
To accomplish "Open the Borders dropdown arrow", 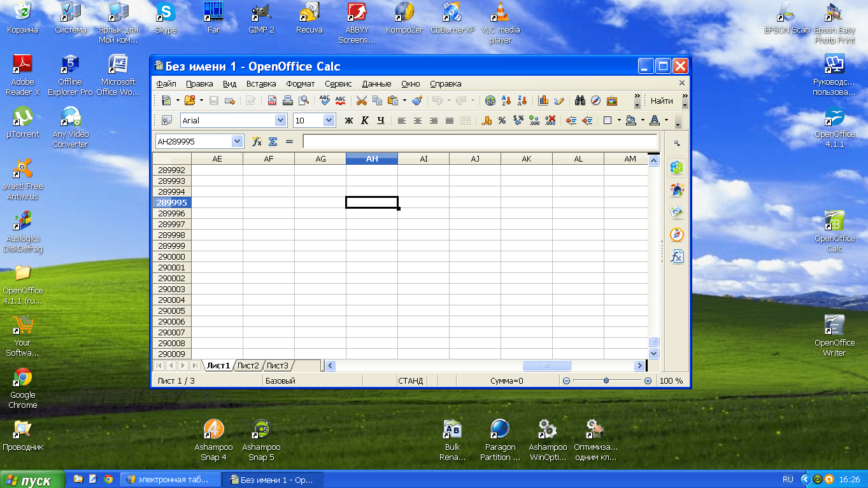I will coord(618,120).
